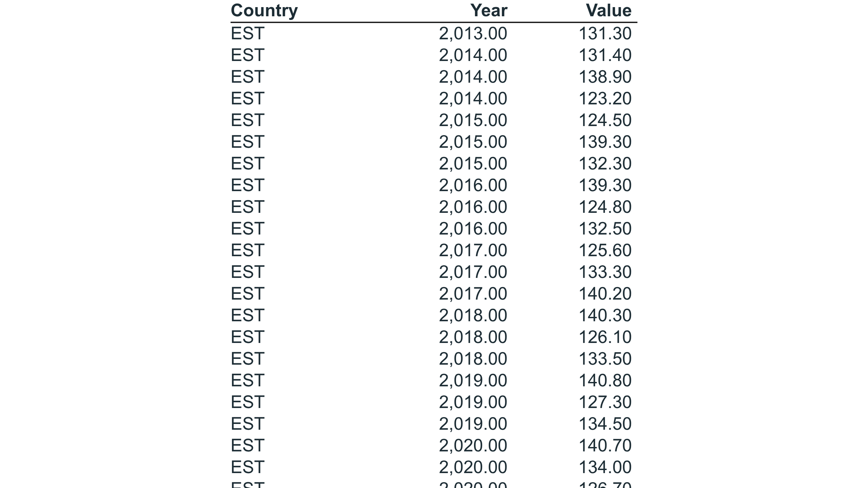Select the value 140.70 cell
Screen dimensions: 868x488
click(605, 446)
